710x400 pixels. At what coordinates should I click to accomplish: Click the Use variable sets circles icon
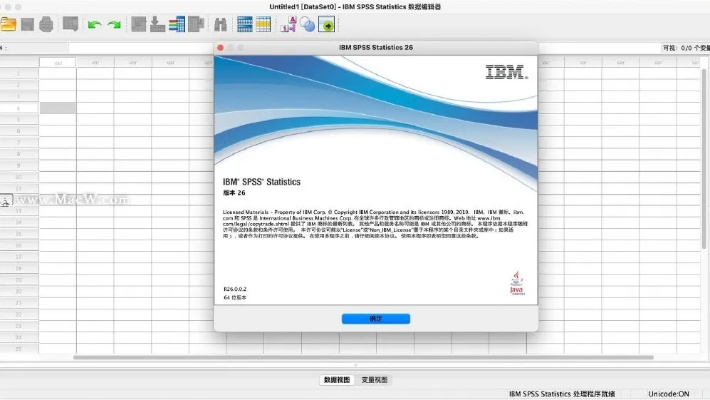(307, 24)
